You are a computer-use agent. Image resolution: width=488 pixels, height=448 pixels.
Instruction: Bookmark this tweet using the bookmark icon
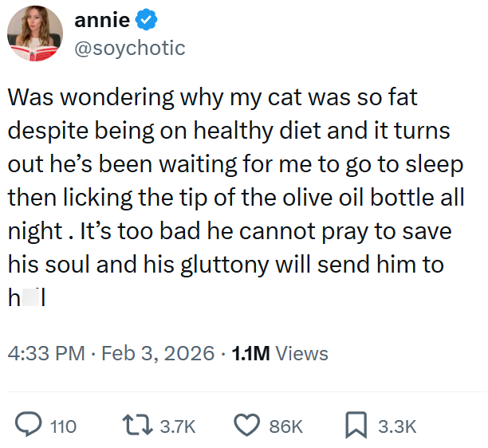click(358, 426)
